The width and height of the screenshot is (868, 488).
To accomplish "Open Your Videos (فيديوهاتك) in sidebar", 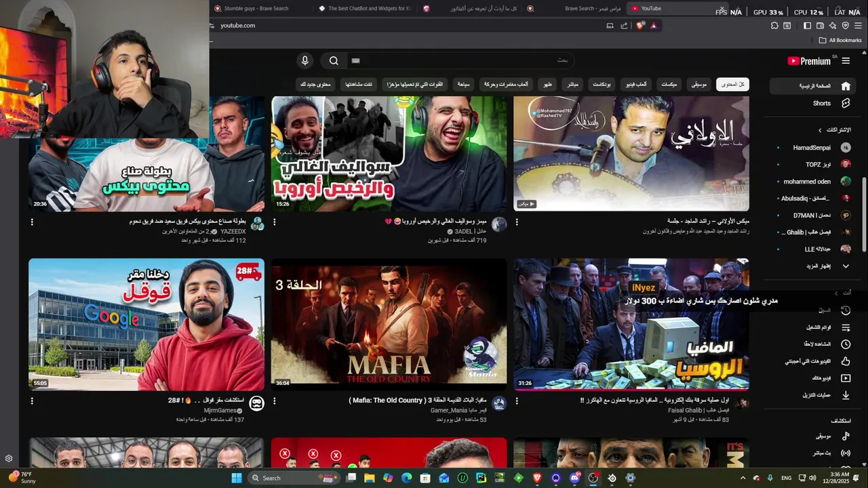I will [x=814, y=378].
